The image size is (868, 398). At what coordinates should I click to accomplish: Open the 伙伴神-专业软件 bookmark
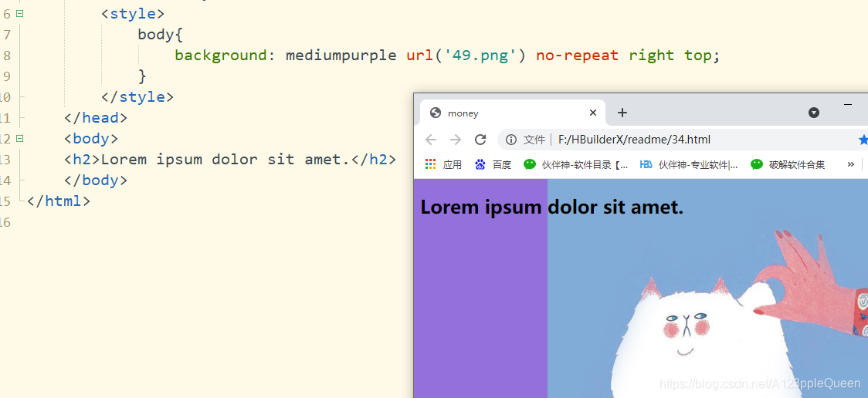[x=689, y=164]
